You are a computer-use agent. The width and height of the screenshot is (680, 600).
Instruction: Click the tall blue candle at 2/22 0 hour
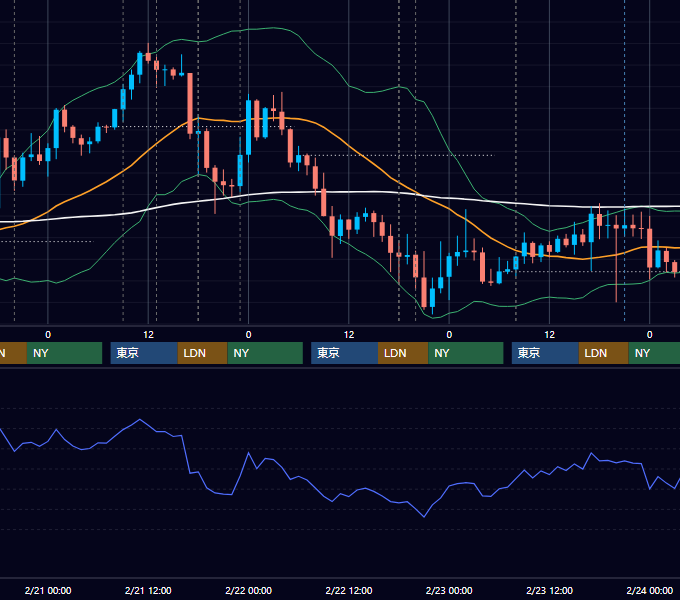click(248, 127)
